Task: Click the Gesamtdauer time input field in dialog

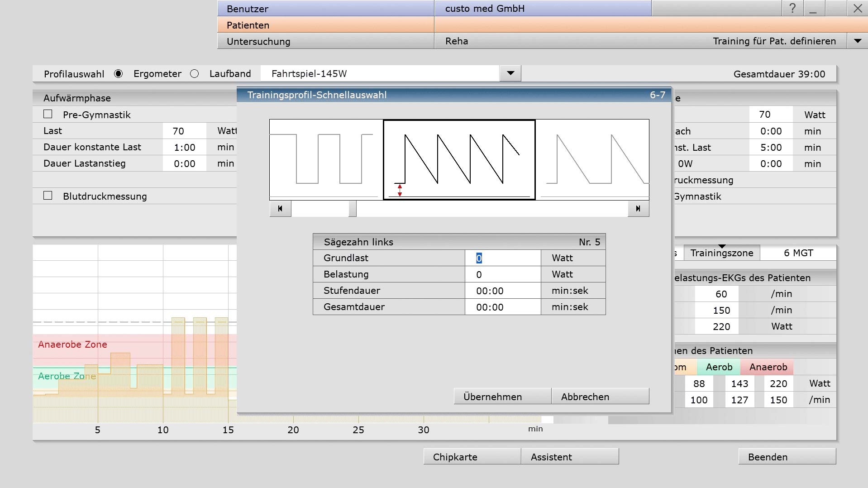Action: [x=503, y=307]
